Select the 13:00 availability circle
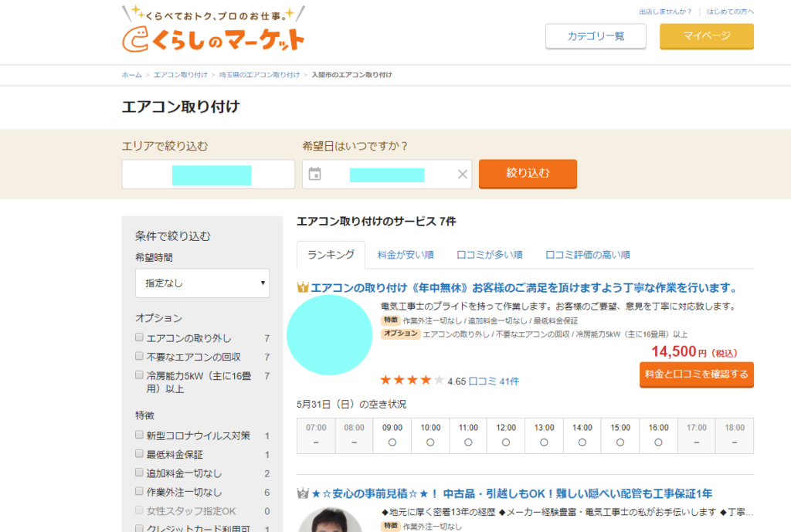The height and width of the screenshot is (532, 791). click(544, 442)
